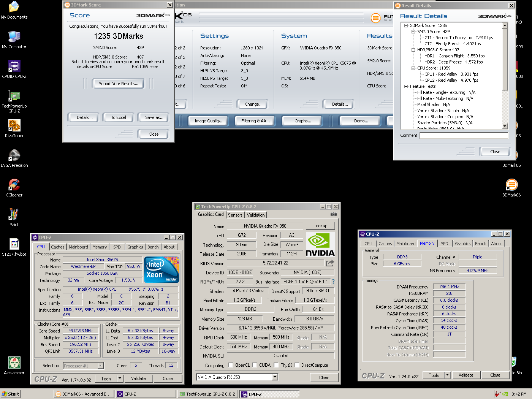The height and width of the screenshot is (399, 532).
Task: Enable the CUDA checkbox in GPU-Z
Action: click(255, 365)
